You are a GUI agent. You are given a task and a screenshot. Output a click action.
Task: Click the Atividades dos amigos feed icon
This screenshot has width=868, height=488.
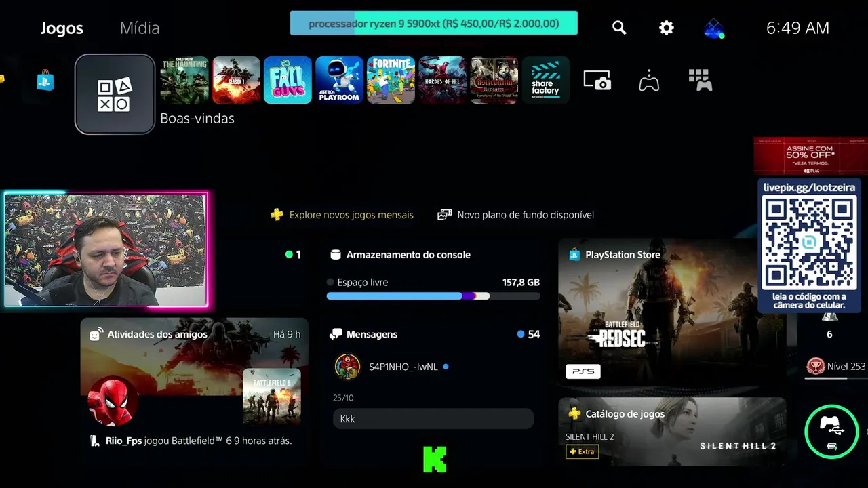[96, 334]
